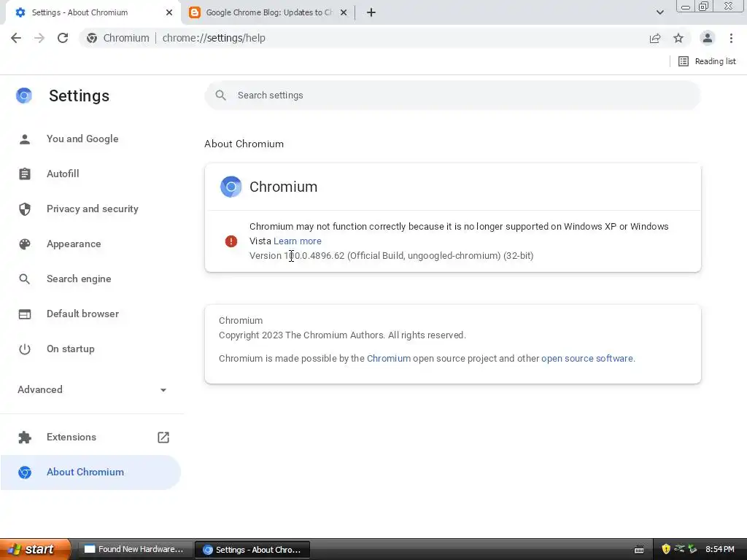Click the Appearance palette icon
747x560 pixels.
point(25,244)
